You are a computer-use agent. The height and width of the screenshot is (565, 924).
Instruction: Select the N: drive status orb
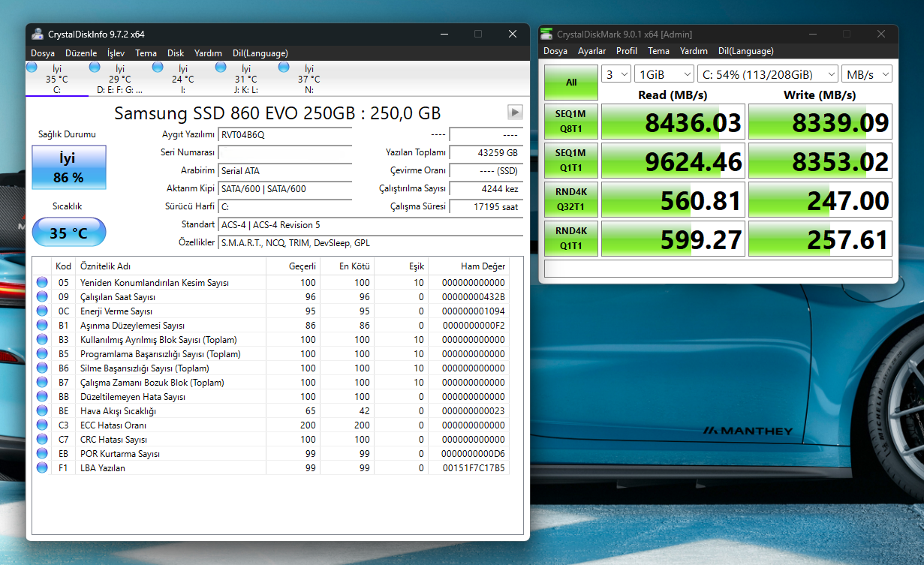pyautogui.click(x=284, y=68)
